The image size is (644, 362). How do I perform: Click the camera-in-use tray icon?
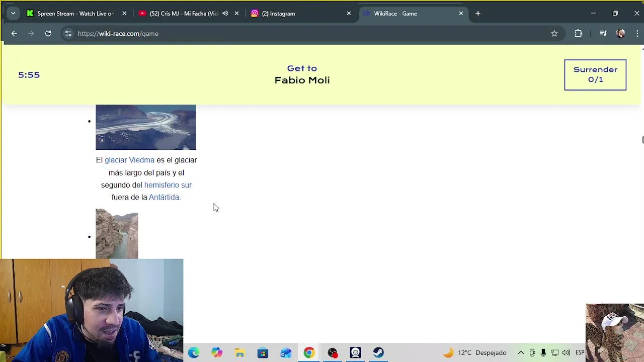pos(532,353)
